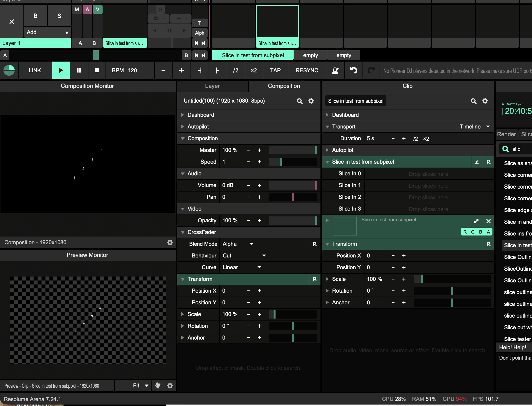Open Composition Monitor settings gear
Image resolution: width=532 pixels, height=406 pixels.
(x=170, y=242)
